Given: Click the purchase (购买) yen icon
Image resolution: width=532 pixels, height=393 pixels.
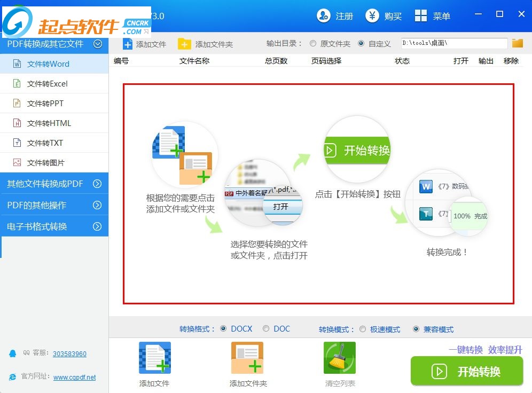Looking at the screenshot, I should [372, 15].
